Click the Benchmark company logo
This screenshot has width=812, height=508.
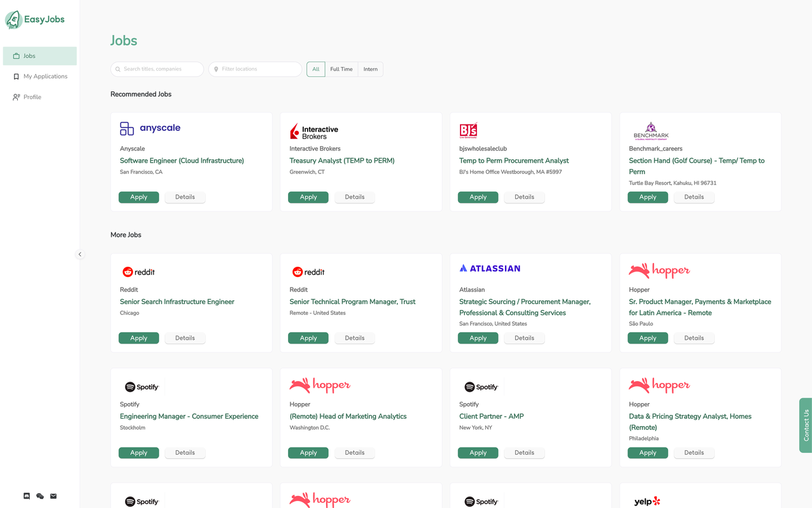pyautogui.click(x=651, y=131)
